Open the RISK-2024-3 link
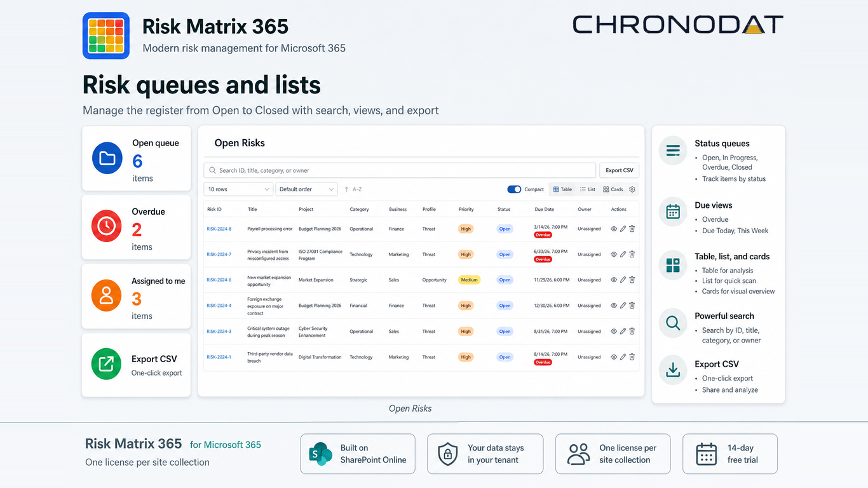 (x=219, y=331)
